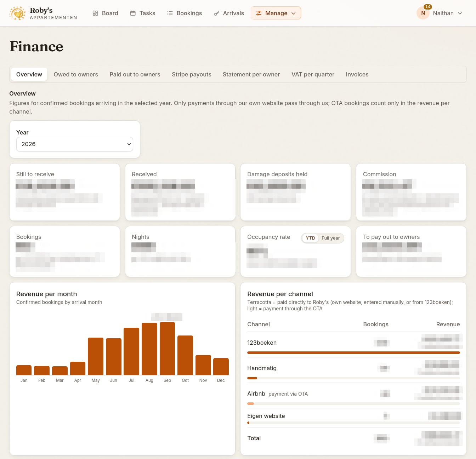The image size is (476, 459).
Task: Click the Jan revenue bar
Action: click(x=24, y=370)
